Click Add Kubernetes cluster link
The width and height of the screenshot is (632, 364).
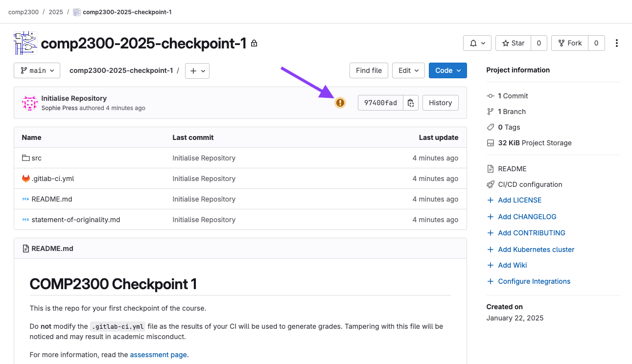(536, 250)
